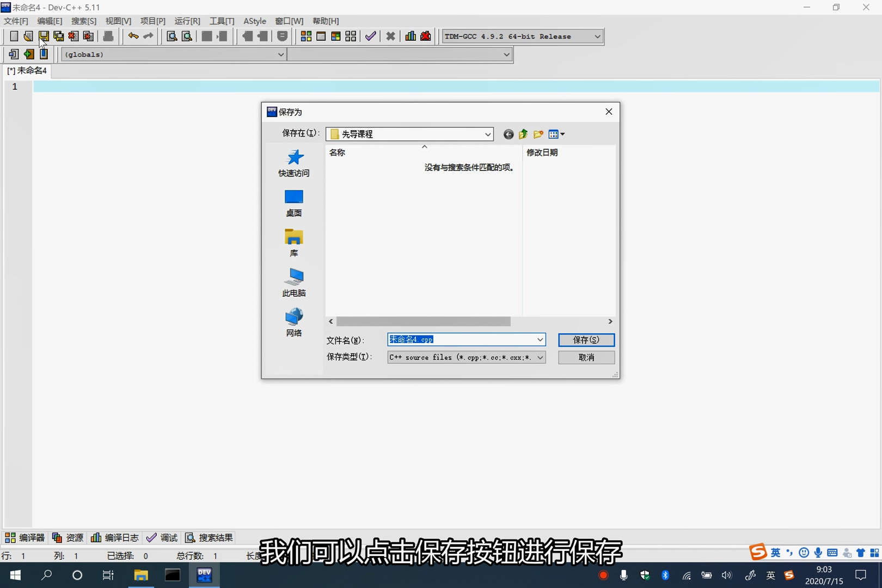Image resolution: width=882 pixels, height=588 pixels.
Task: Click the volume speaker tray icon
Action: [x=727, y=575]
